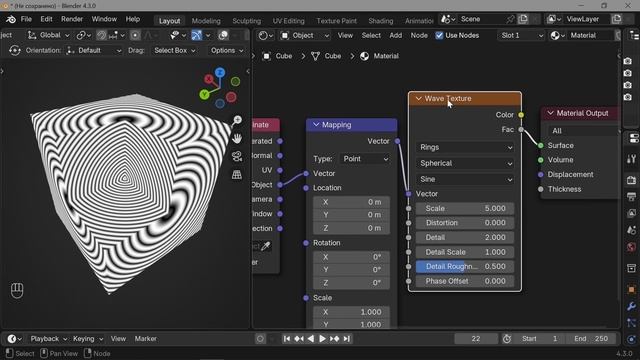
Task: Click the pin scene icon
Action: coord(510,19)
